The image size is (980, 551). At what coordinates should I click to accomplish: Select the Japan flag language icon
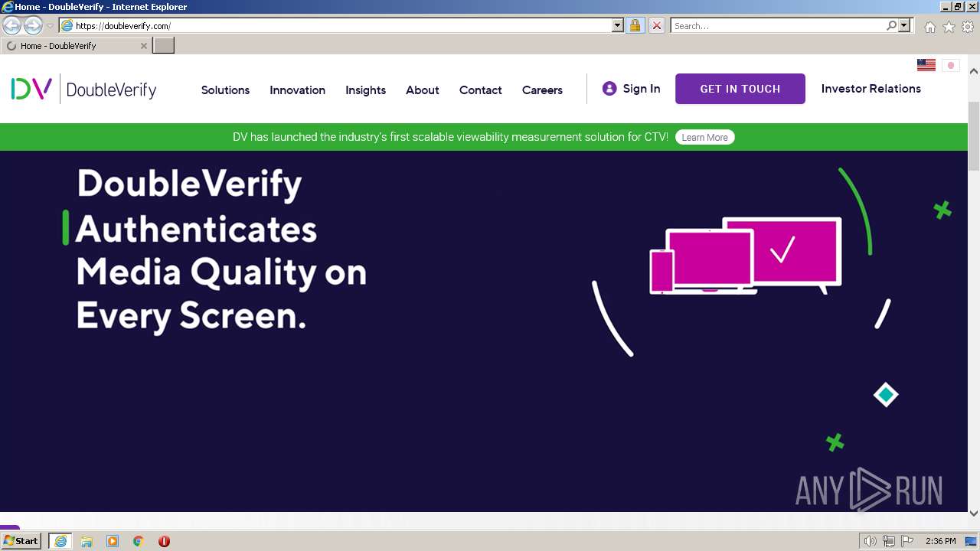950,65
